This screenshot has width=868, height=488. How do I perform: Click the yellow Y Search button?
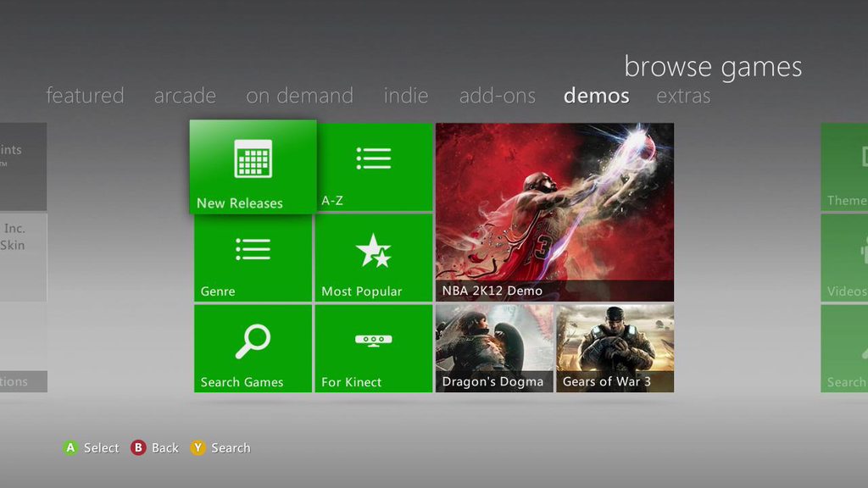(x=198, y=447)
